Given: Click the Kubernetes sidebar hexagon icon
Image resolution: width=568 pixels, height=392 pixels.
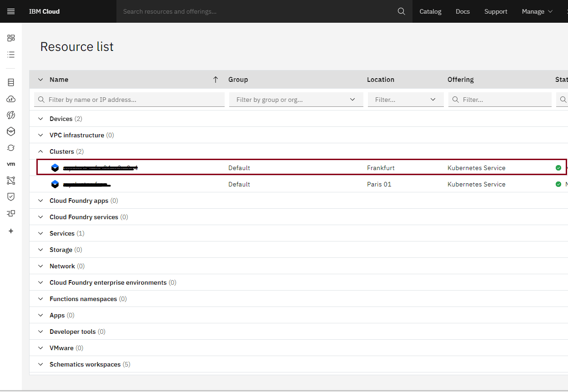Looking at the screenshot, I should pyautogui.click(x=11, y=131).
